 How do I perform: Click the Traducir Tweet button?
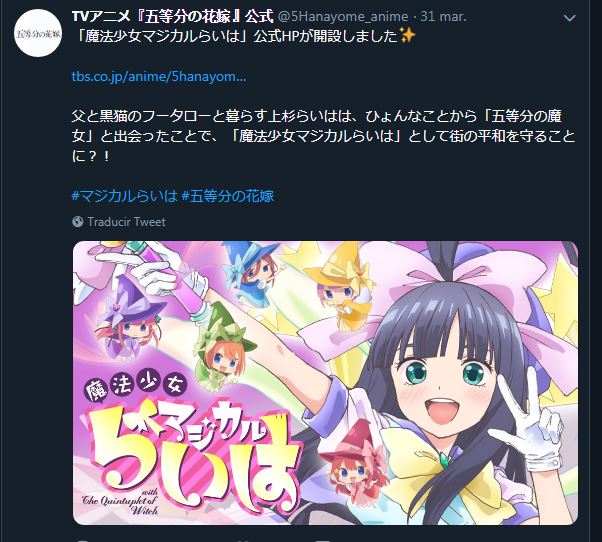(x=126, y=222)
